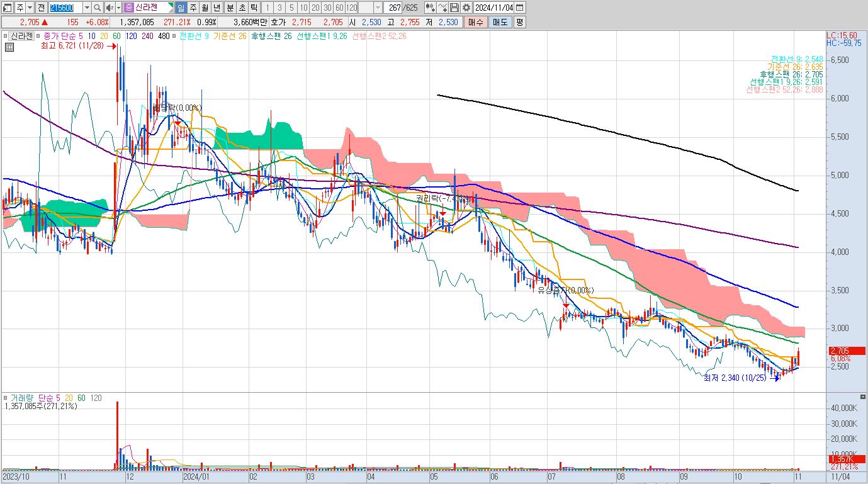Screen dimensions: 868x484
Task: Toggle daily chart period 일
Action: (181, 8)
